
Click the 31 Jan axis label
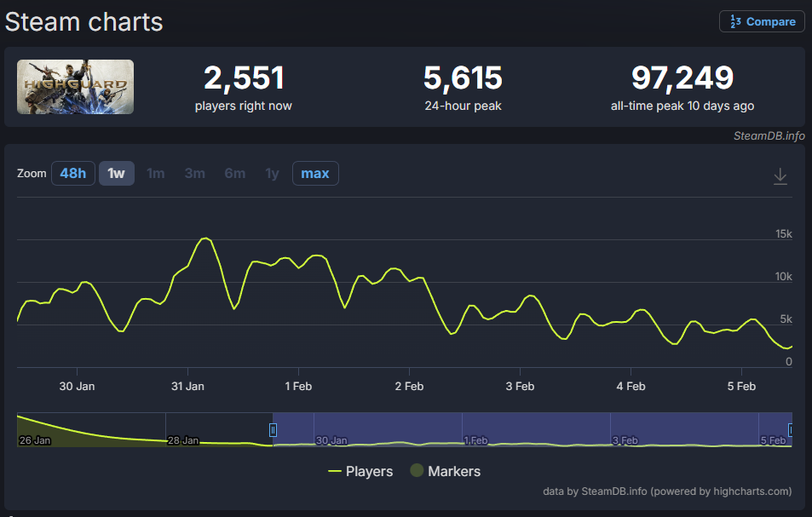(x=187, y=386)
